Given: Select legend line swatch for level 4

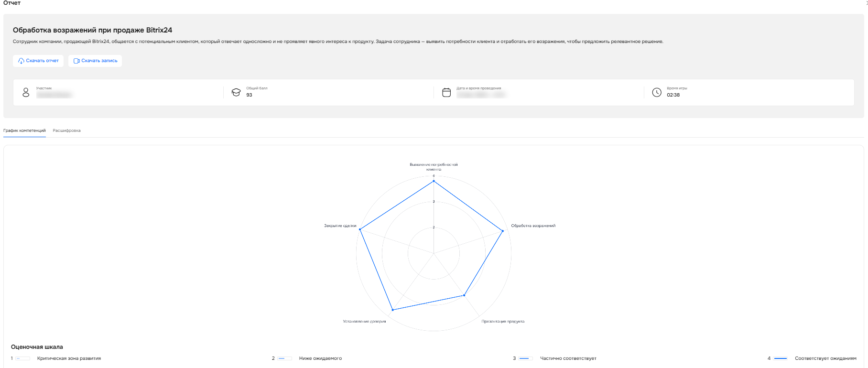Looking at the screenshot, I should (x=781, y=358).
